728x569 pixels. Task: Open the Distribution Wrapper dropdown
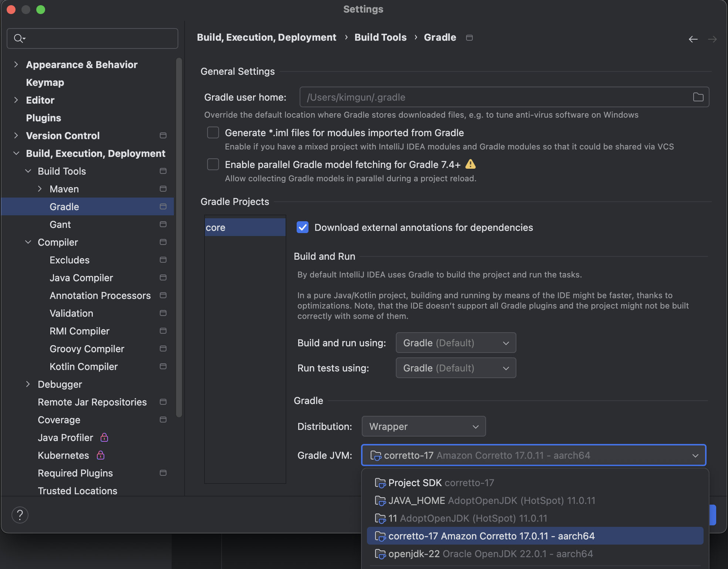[x=423, y=426]
